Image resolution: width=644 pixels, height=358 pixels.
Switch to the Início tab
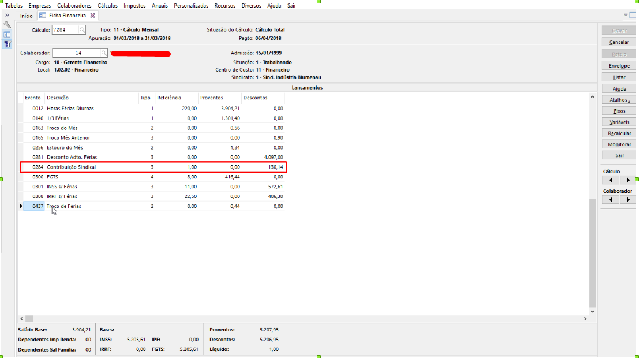[27, 16]
